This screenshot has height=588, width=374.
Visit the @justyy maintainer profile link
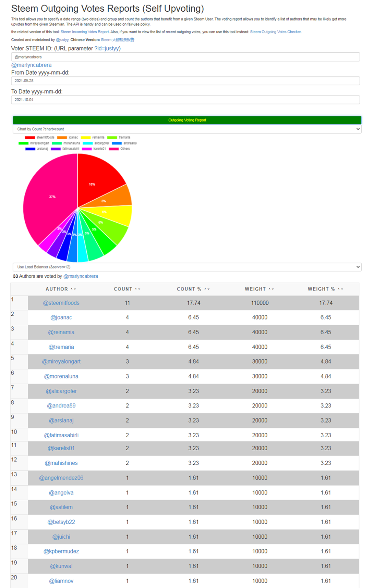pos(62,40)
